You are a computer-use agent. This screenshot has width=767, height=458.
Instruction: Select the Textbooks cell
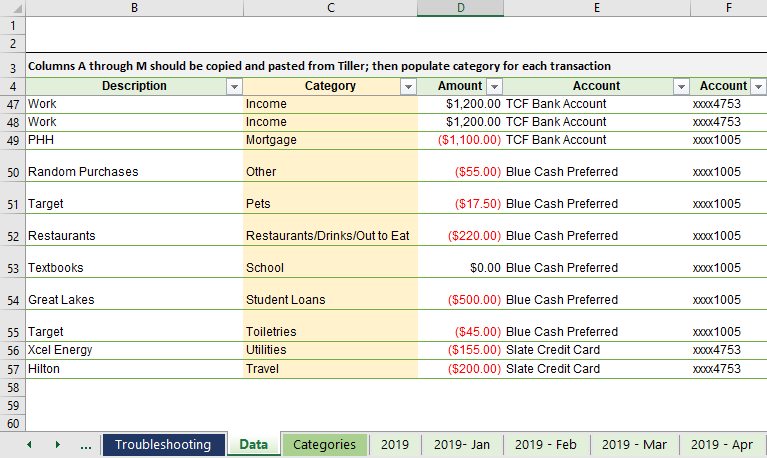(135, 262)
